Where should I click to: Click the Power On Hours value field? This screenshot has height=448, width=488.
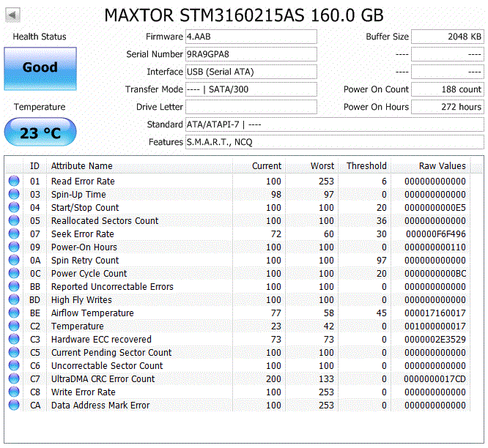(x=447, y=107)
